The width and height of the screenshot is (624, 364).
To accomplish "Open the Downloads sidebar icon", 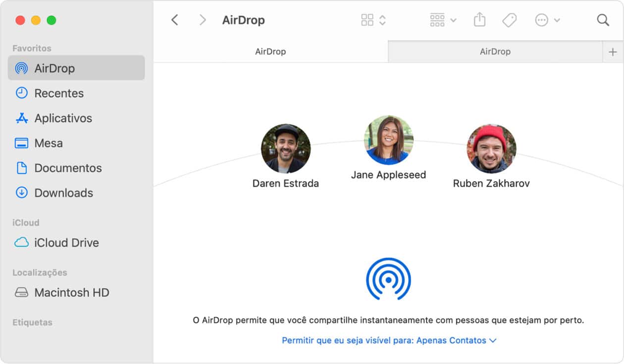I will pos(21,193).
